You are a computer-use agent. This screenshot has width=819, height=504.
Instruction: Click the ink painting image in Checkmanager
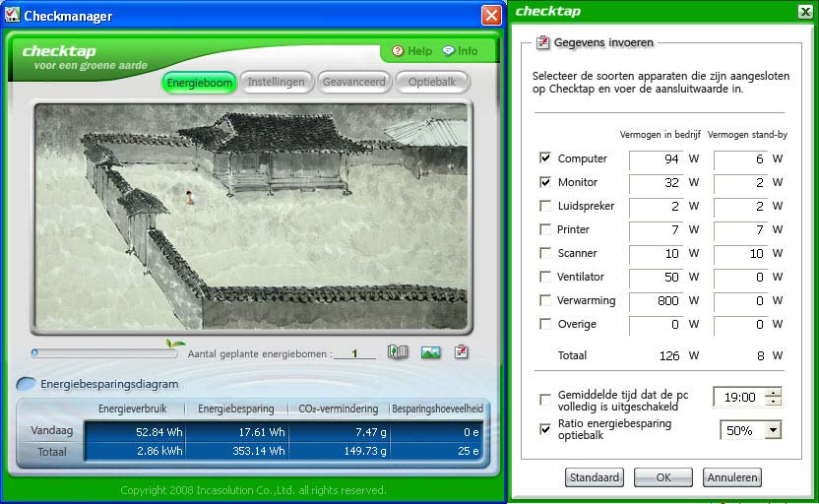[x=251, y=217]
